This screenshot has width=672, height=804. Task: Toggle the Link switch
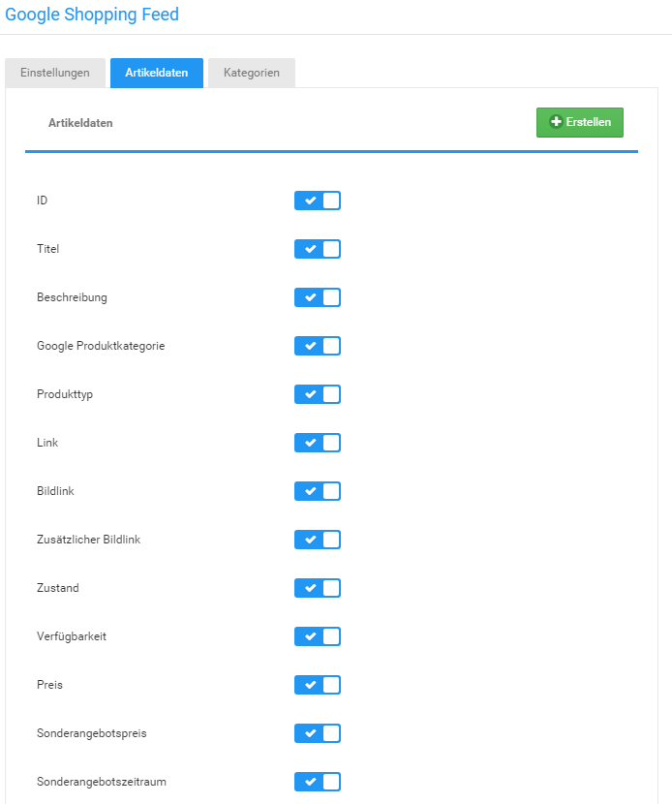point(318,443)
